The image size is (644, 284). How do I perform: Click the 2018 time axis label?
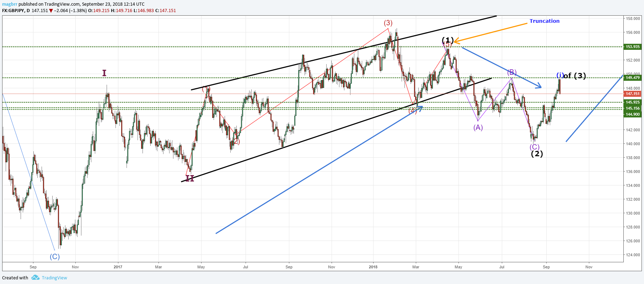coord(373,267)
